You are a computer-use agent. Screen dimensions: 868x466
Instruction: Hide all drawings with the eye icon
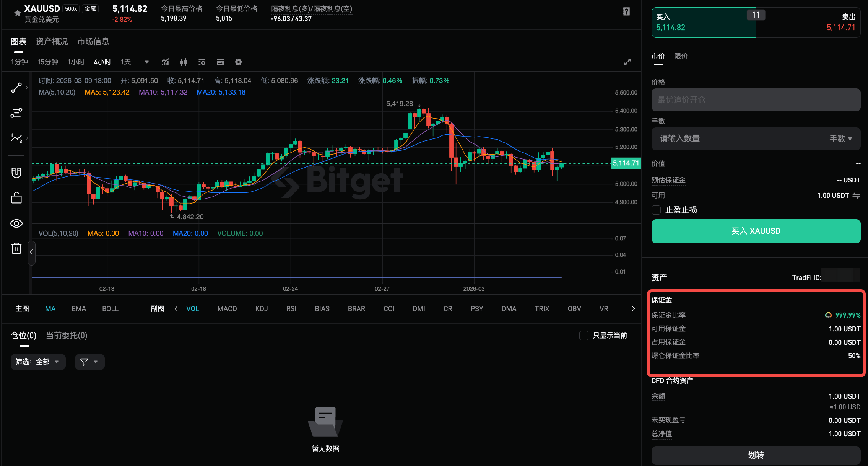[16, 223]
